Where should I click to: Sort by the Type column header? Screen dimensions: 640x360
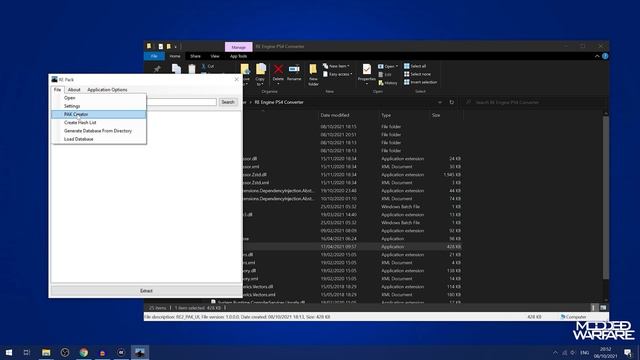pyautogui.click(x=386, y=115)
